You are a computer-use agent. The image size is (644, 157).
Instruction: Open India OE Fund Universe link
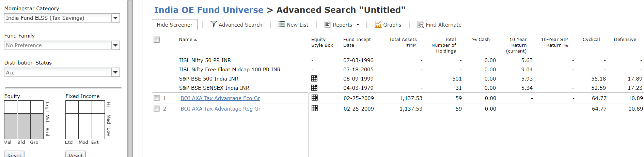click(x=209, y=10)
